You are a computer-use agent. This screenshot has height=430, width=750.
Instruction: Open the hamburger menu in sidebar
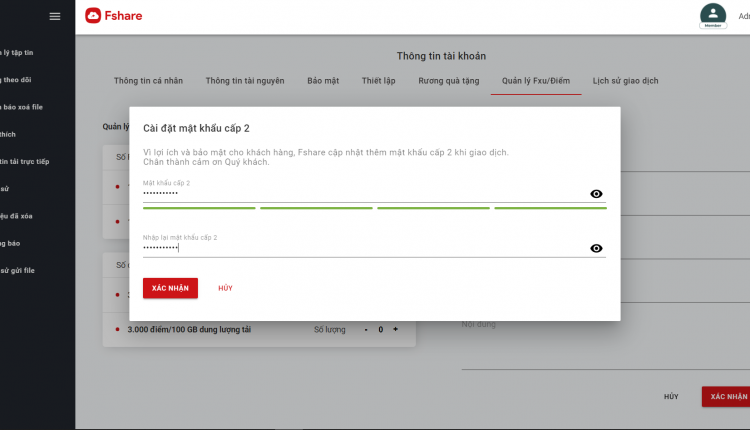point(55,16)
